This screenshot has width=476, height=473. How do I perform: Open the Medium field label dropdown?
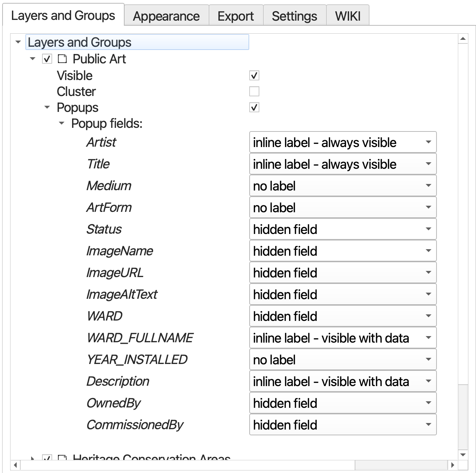[343, 186]
